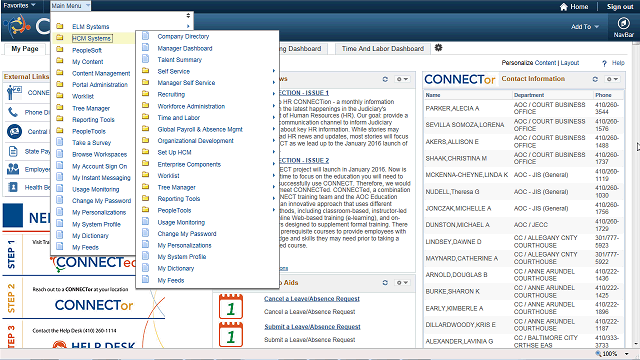Refresh the Job Aids pagelet

(385, 282)
